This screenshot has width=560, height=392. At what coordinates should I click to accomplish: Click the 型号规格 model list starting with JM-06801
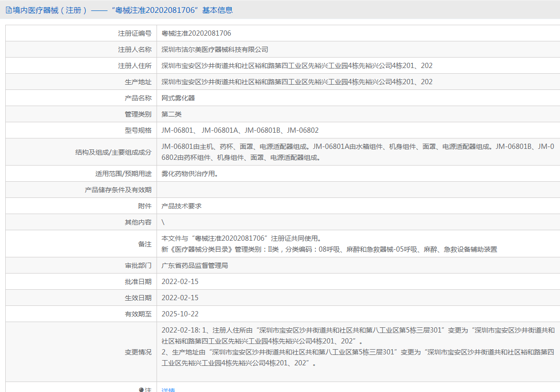pyautogui.click(x=240, y=130)
